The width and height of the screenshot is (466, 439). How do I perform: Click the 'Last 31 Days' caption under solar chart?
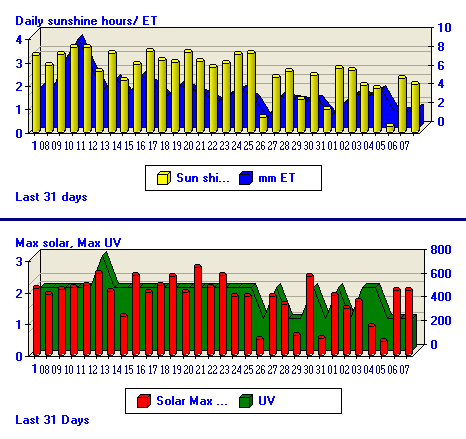[52, 420]
